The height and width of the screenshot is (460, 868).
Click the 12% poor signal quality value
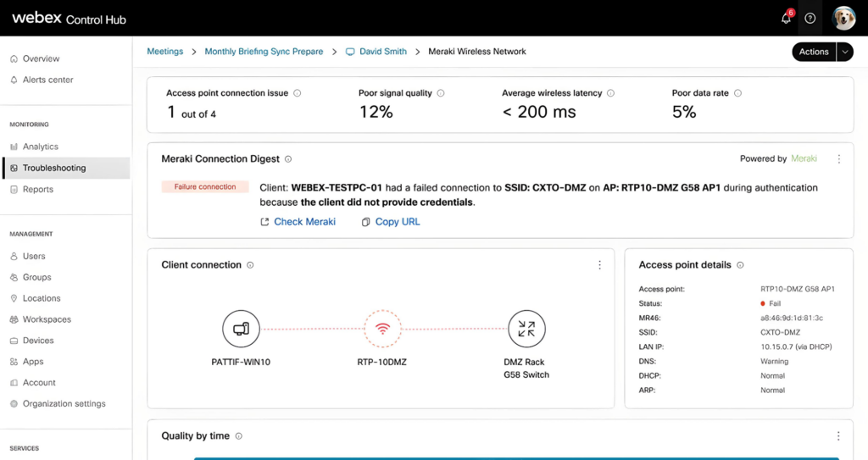(376, 113)
